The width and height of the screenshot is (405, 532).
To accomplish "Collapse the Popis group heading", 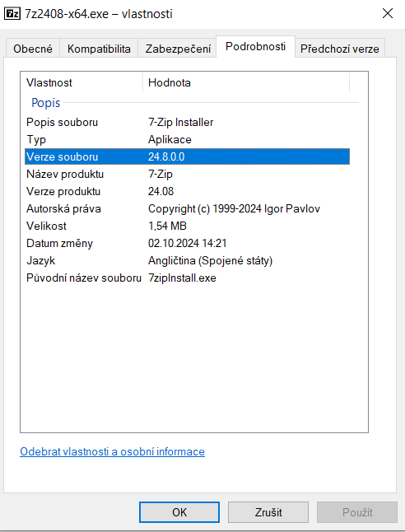I will click(x=46, y=102).
